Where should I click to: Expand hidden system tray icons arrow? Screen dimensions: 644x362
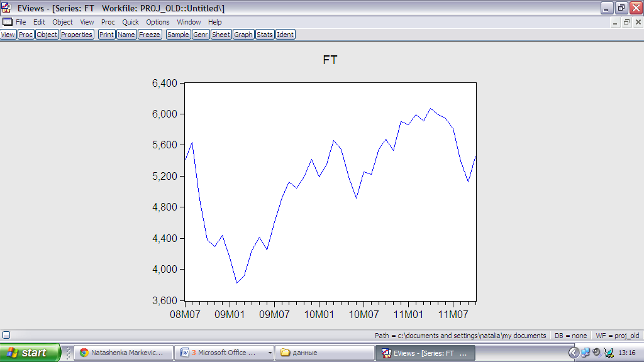coord(574,353)
